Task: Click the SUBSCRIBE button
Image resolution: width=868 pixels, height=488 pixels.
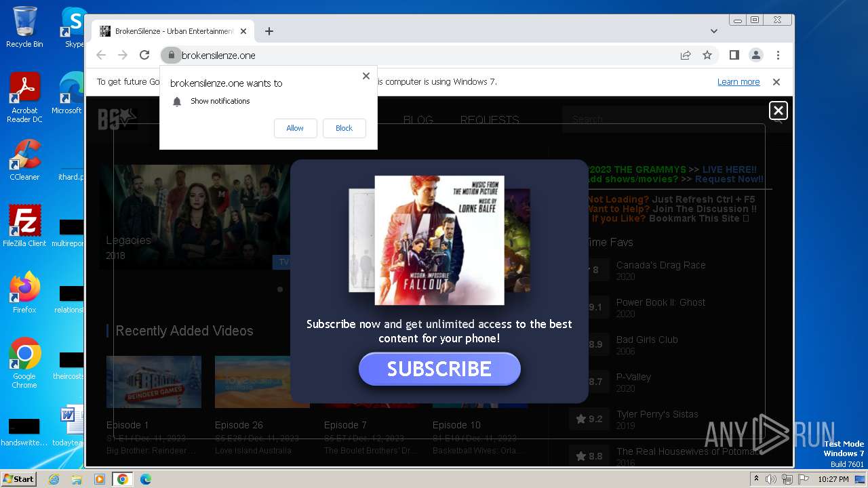Action: tap(439, 369)
